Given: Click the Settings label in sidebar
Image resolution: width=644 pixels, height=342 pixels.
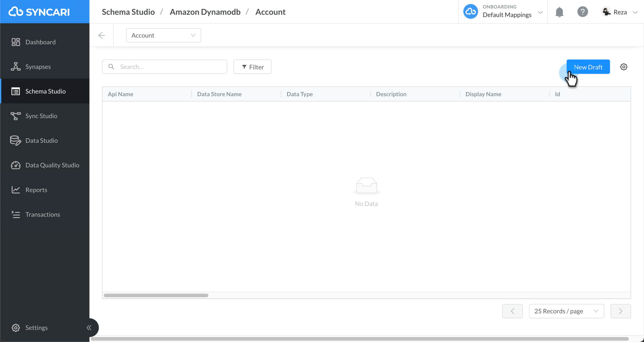Looking at the screenshot, I should pos(37,328).
